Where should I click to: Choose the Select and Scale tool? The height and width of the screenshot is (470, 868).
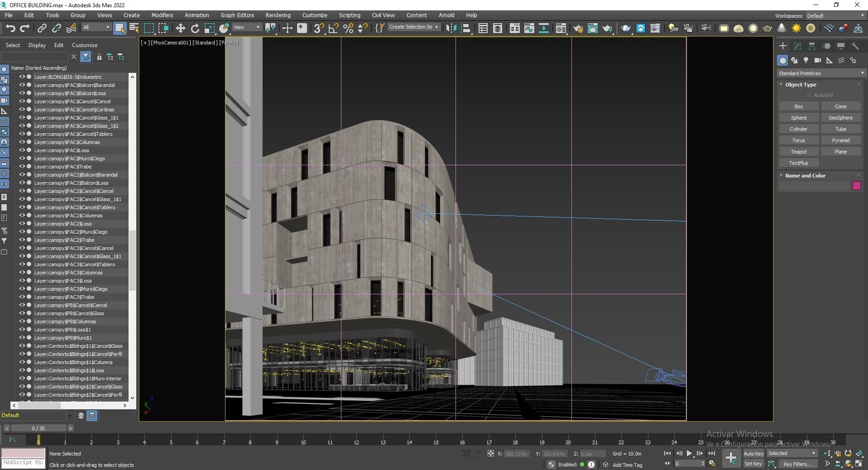209,28
